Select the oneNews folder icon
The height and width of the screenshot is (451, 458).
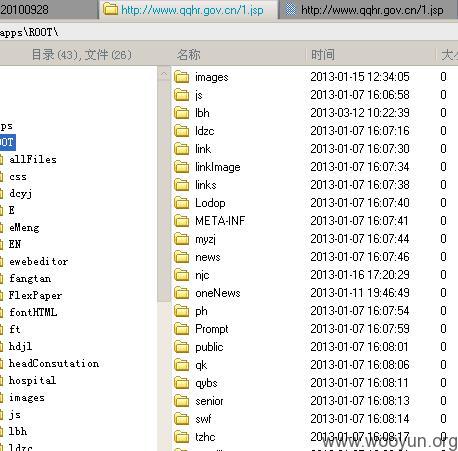(182, 293)
